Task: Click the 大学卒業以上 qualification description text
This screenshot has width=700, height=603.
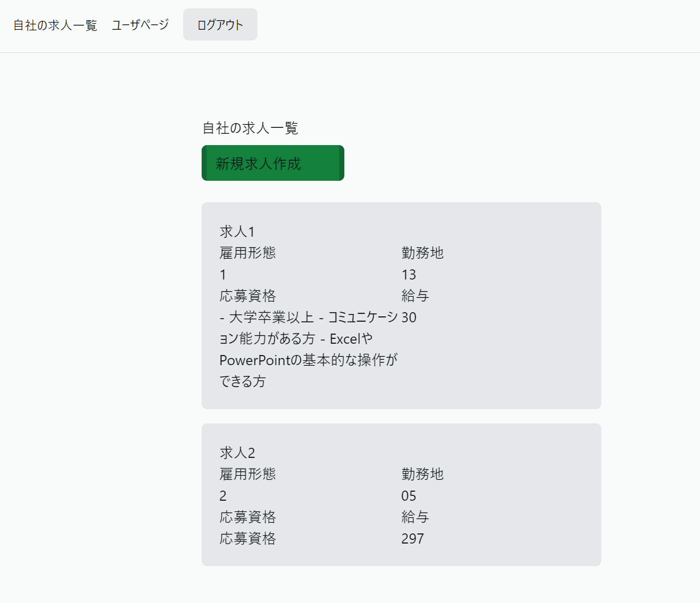Action: (308, 349)
